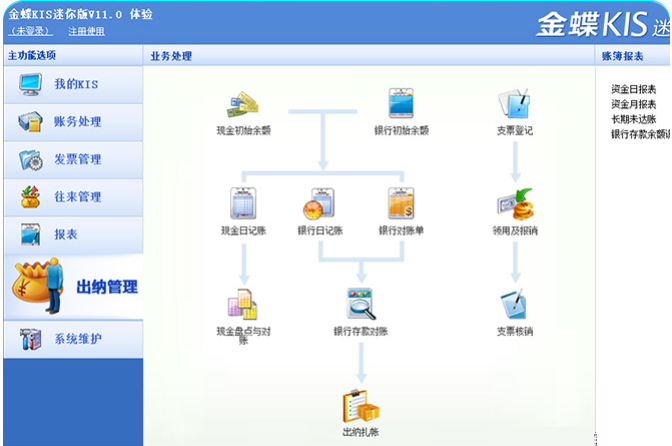672x446 pixels.
Task: Open the 出纳扎账 clipboard icon
Action: (361, 406)
